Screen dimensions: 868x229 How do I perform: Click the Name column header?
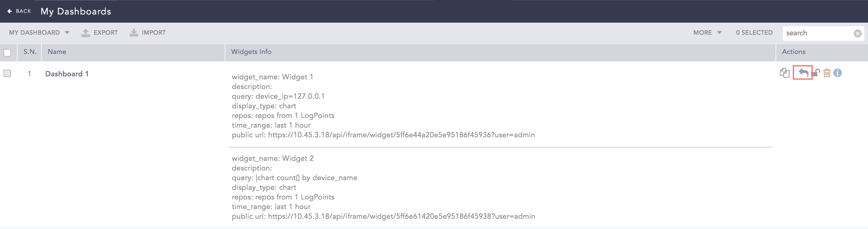click(57, 52)
